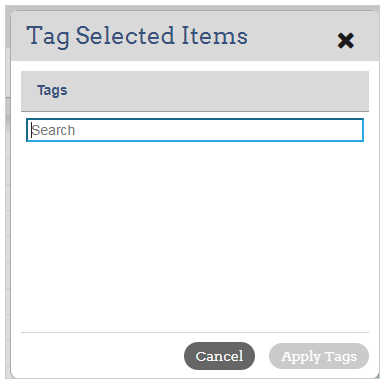The width and height of the screenshot is (386, 384).
Task: Click the black X at top right
Action: point(345,41)
